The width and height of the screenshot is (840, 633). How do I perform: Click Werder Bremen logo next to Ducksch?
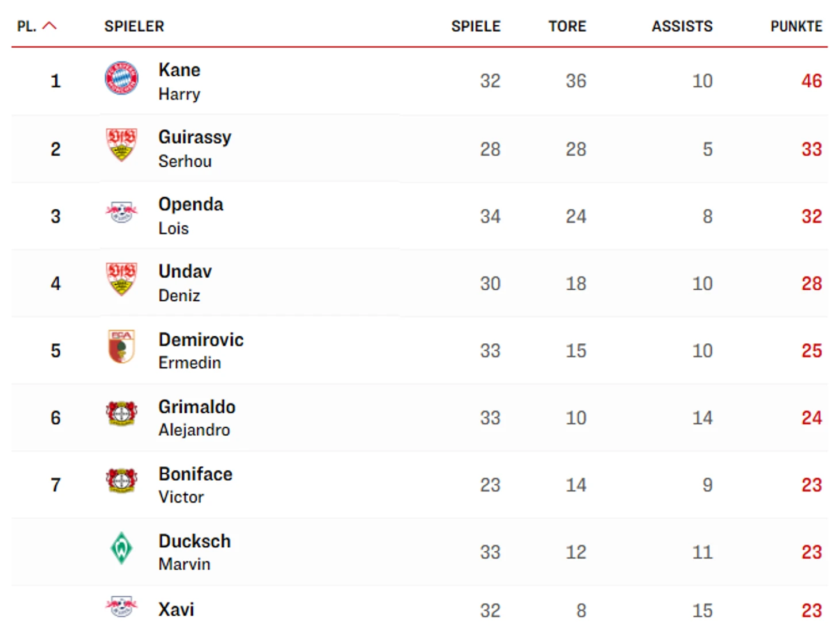(x=121, y=548)
